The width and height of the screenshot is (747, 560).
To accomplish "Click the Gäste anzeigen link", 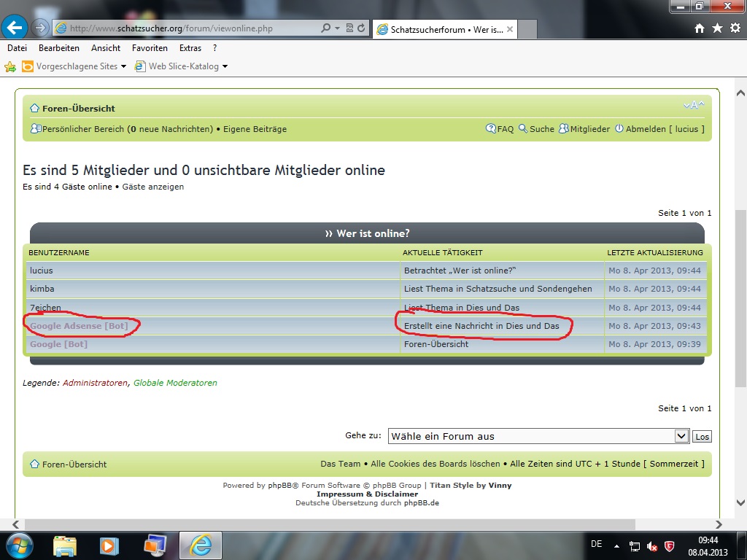I will click(153, 187).
